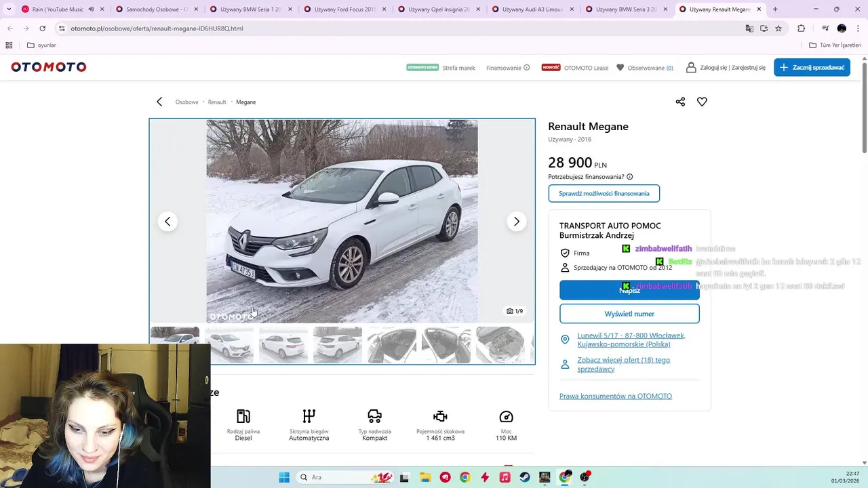Image resolution: width=868 pixels, height=488 pixels.
Task: Open the translate page icon
Action: (749, 28)
